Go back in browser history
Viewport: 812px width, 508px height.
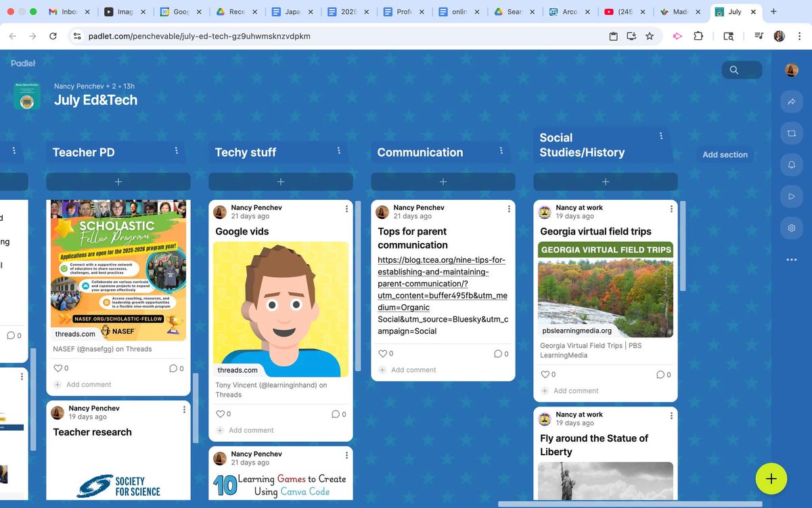click(x=12, y=36)
